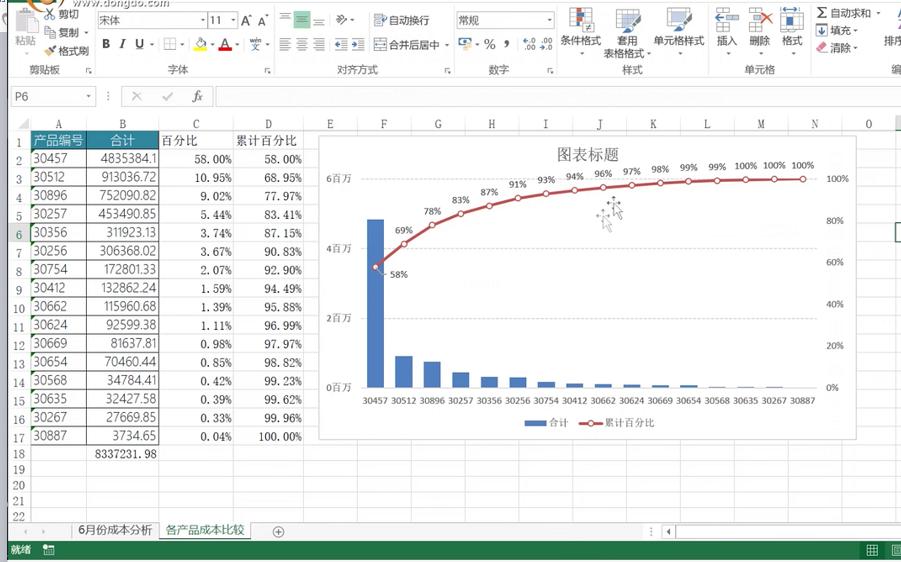Viewport: 901px width, 562px height.
Task: Open Cell Styles (单元格样式)
Action: pyautogui.click(x=679, y=30)
